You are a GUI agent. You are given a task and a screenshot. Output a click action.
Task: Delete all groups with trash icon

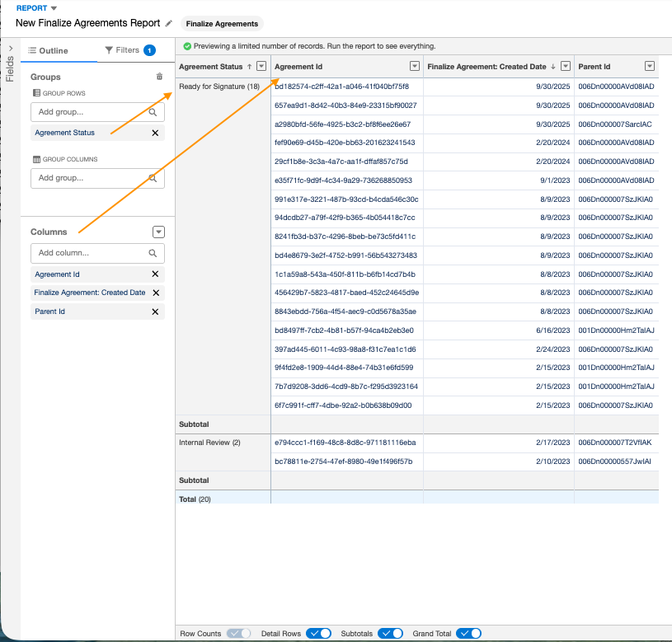pyautogui.click(x=159, y=77)
